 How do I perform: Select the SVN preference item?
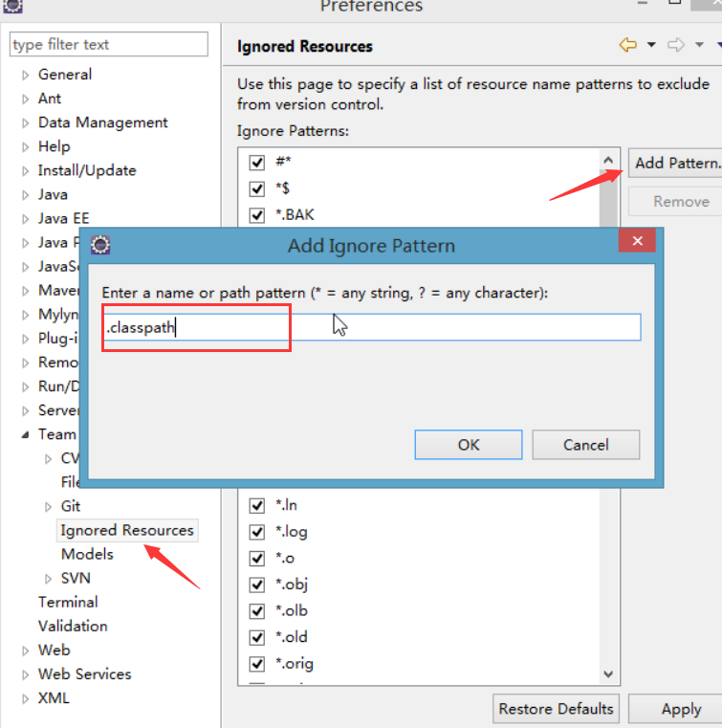76,578
